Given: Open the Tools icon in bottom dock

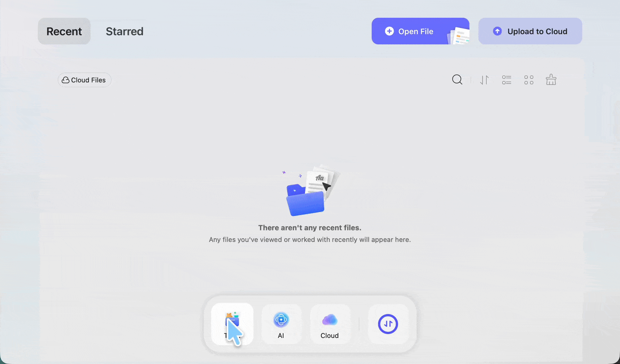Looking at the screenshot, I should tap(232, 324).
